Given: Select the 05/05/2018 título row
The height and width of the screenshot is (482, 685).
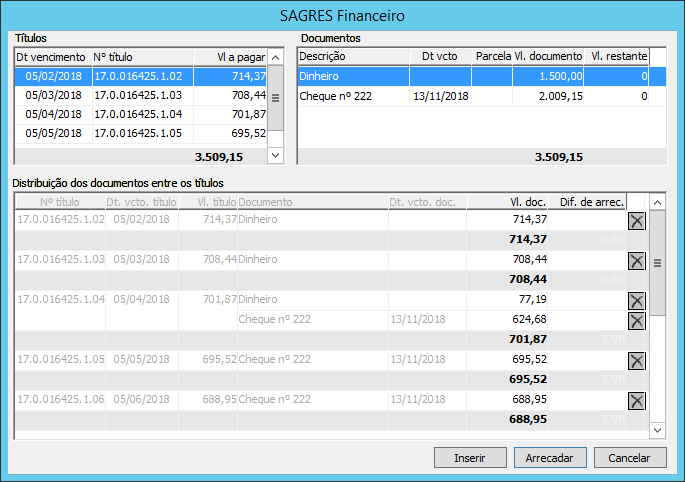Looking at the screenshot, I should [x=140, y=133].
